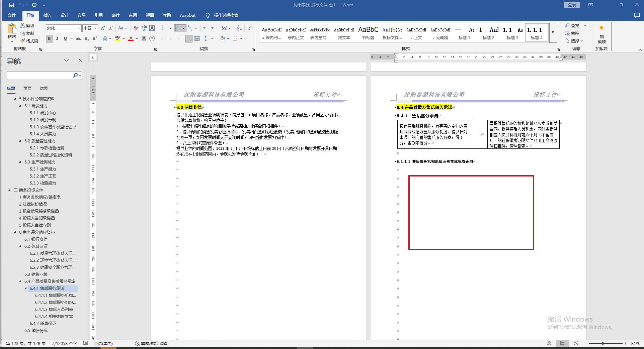
Task: Click the enclosed character (字) icon
Action: 152,38
